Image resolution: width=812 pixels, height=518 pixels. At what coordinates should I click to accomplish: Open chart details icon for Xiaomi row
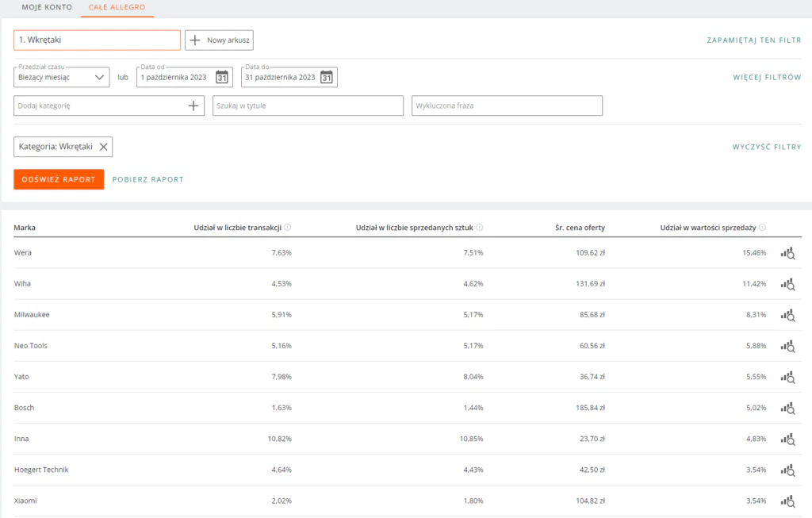tap(787, 501)
